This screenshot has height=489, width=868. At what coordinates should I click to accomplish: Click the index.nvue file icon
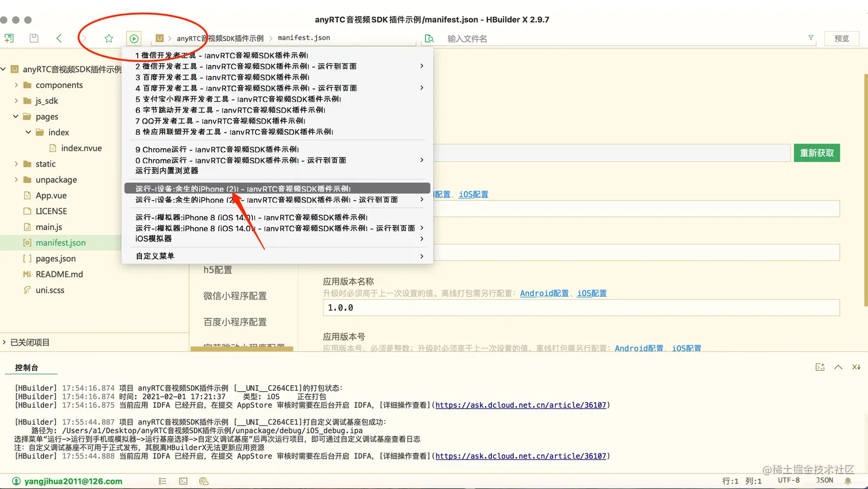click(x=53, y=148)
